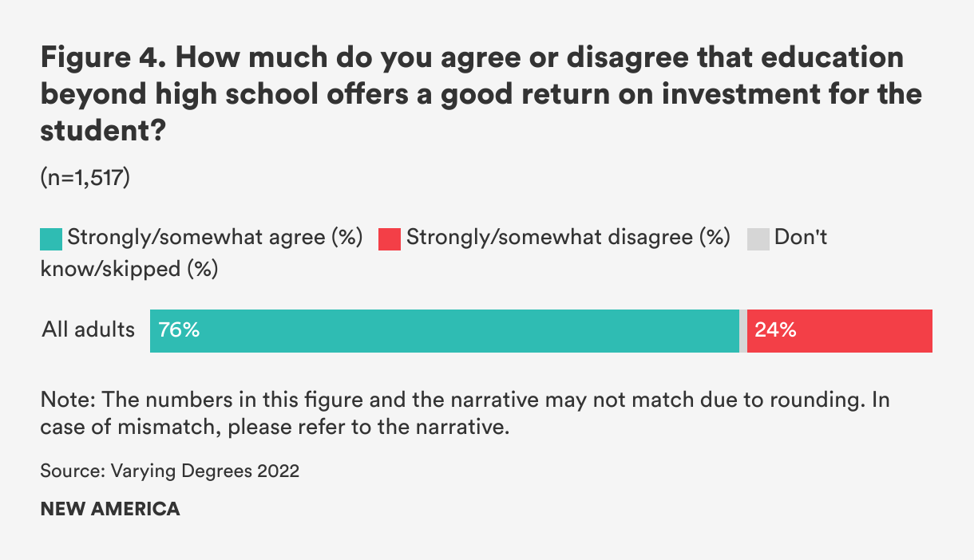
Task: Click the (n=1,517) sample size text
Action: [x=85, y=177]
